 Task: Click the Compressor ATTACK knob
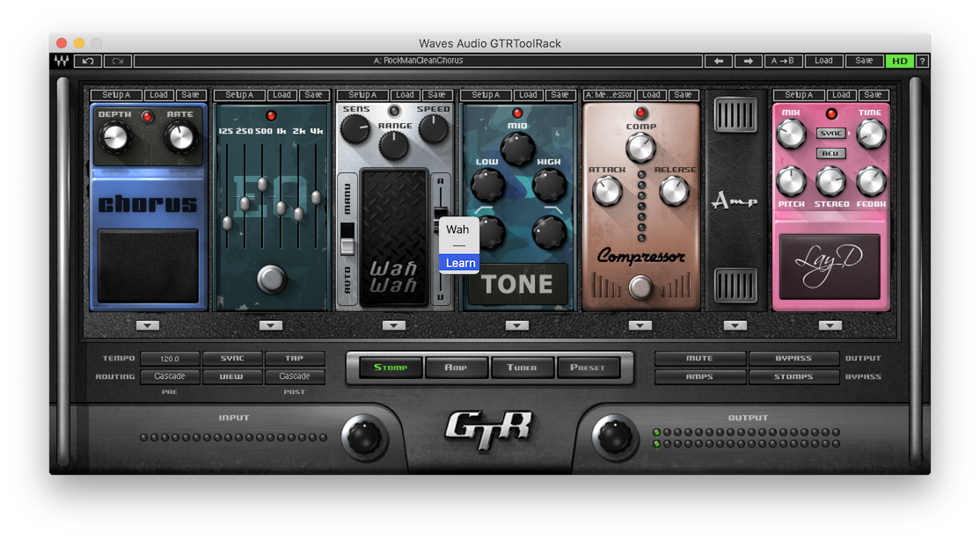click(x=607, y=191)
